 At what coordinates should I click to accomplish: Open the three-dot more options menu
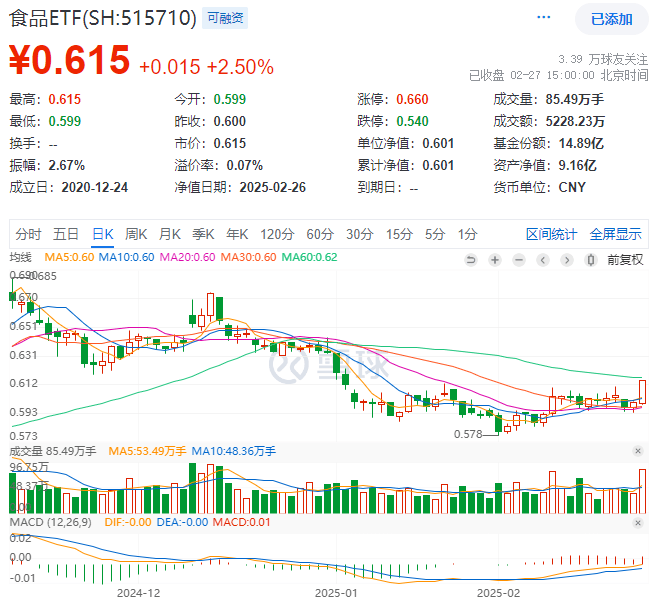tap(543, 18)
